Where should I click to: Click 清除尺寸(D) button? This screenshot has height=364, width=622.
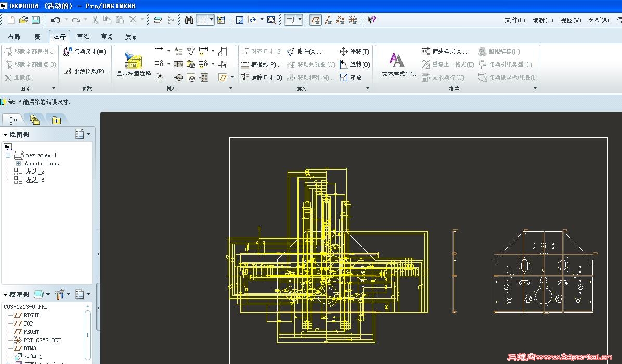point(261,77)
